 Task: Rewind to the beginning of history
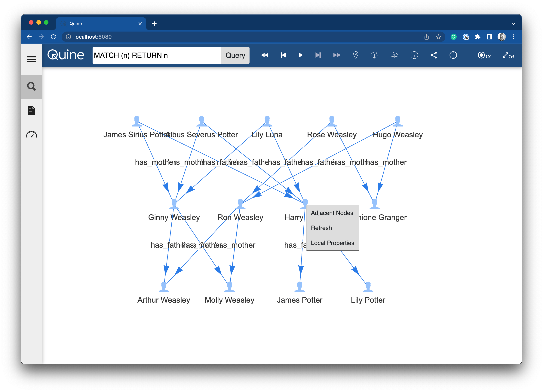pos(265,55)
